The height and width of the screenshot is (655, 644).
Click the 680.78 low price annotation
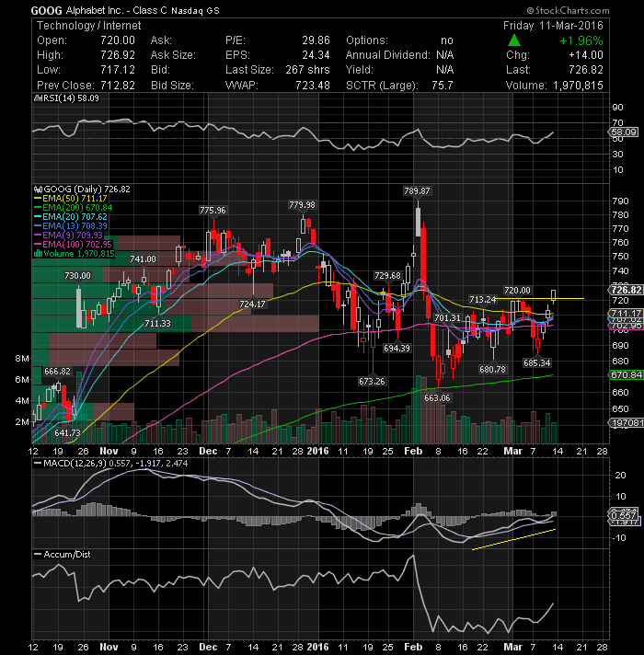tap(492, 369)
